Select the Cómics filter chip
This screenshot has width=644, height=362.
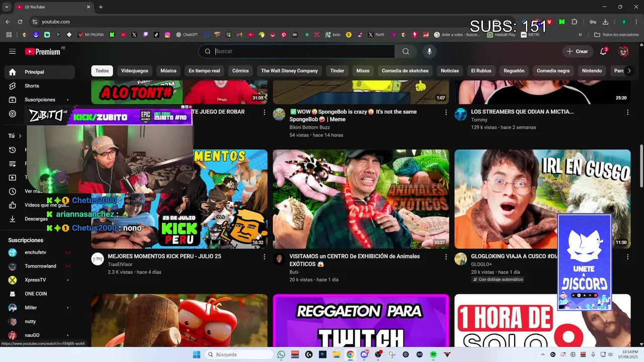point(240,71)
